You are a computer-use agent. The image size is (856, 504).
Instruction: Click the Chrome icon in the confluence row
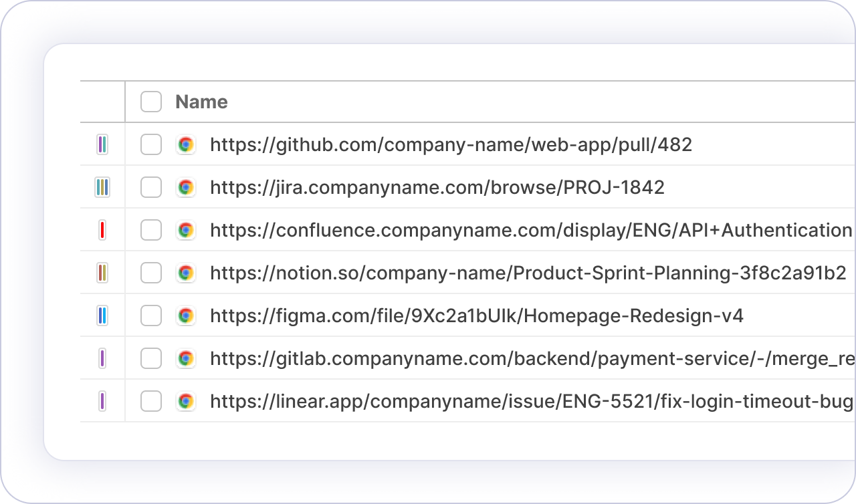[x=186, y=230]
